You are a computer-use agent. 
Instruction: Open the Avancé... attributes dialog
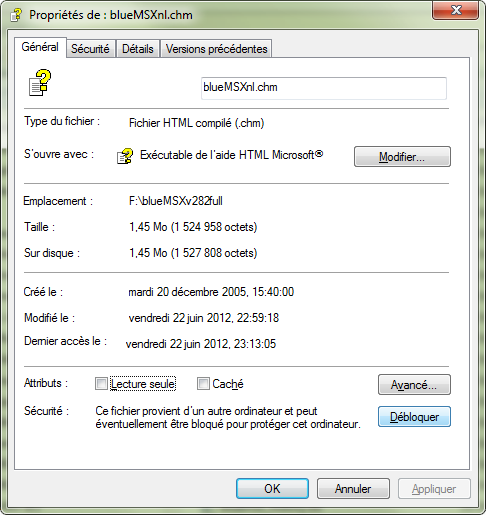point(414,385)
